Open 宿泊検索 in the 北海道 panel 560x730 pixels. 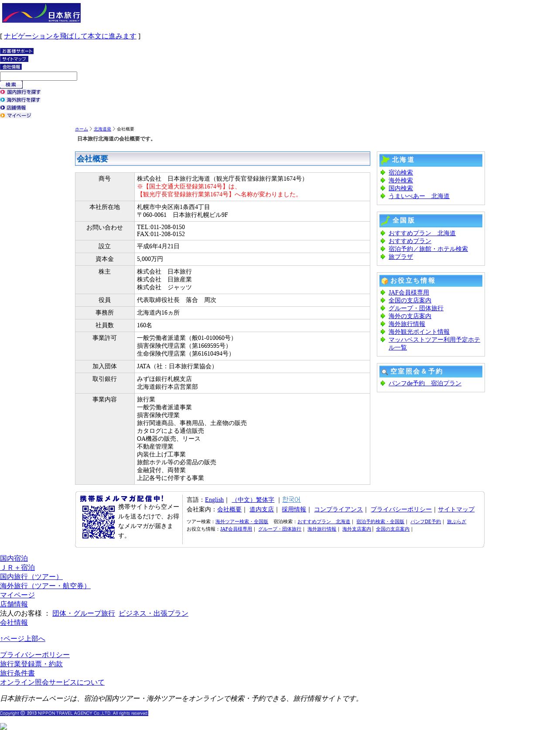(401, 172)
